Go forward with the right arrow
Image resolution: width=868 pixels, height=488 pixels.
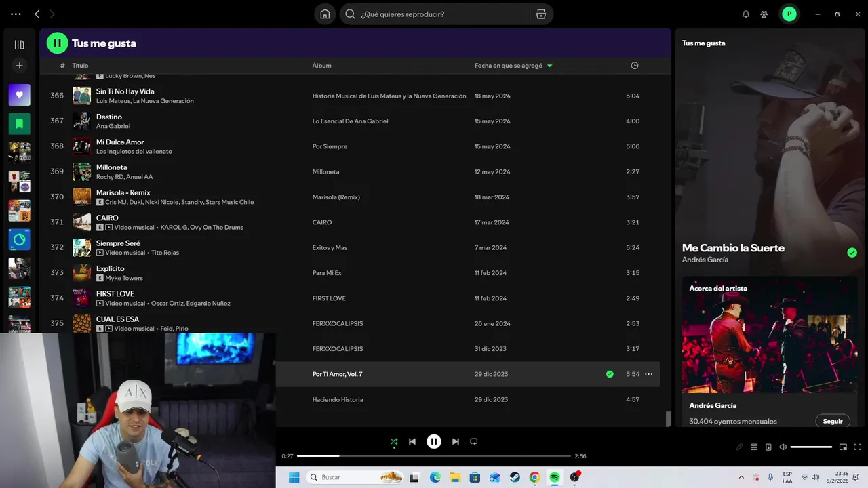pyautogui.click(x=52, y=14)
